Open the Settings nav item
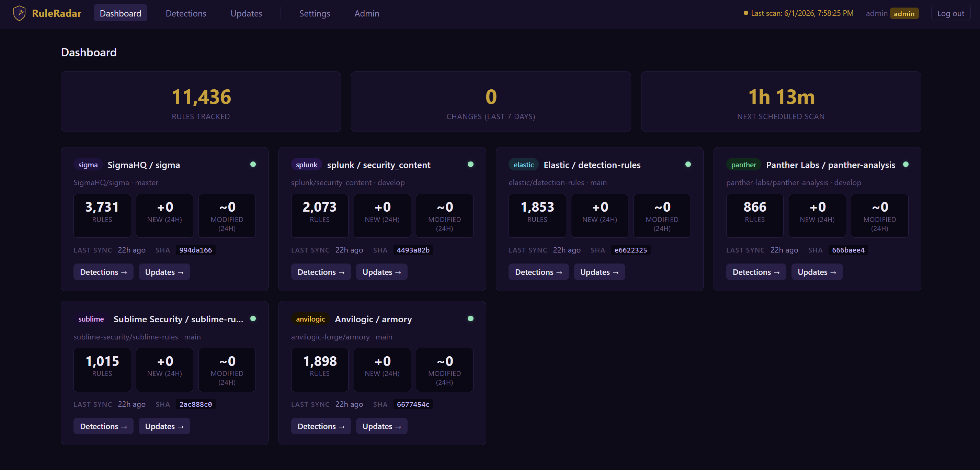 (315, 13)
